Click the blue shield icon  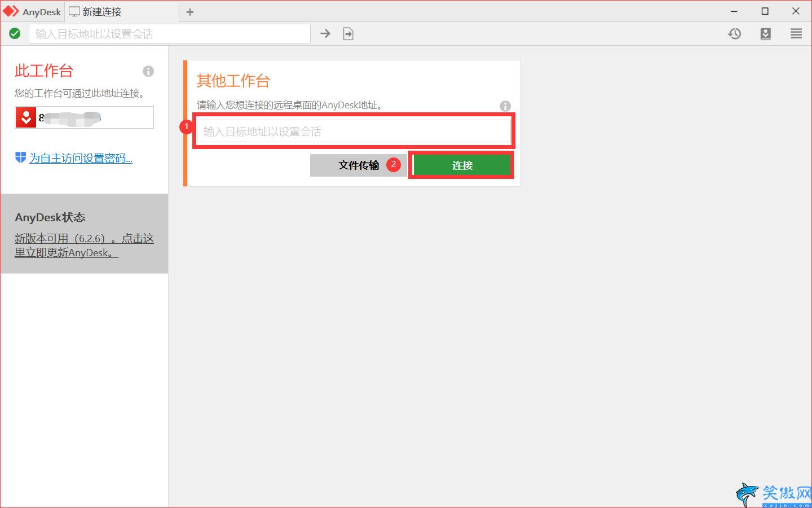(x=20, y=157)
